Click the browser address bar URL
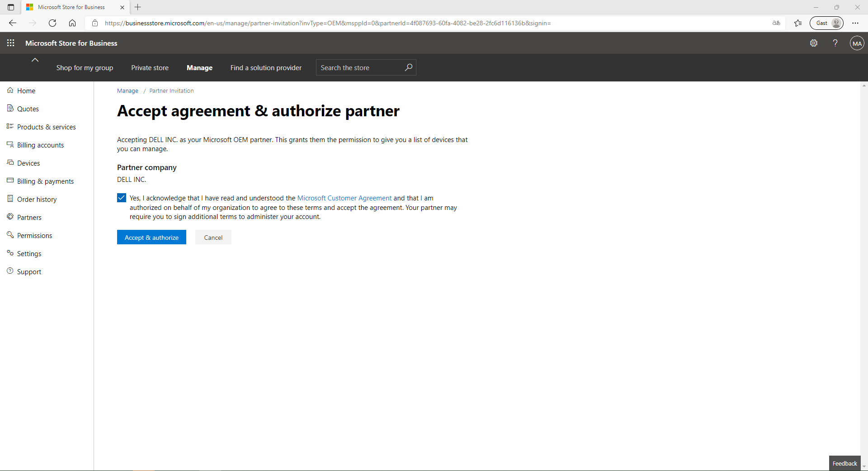 (328, 23)
